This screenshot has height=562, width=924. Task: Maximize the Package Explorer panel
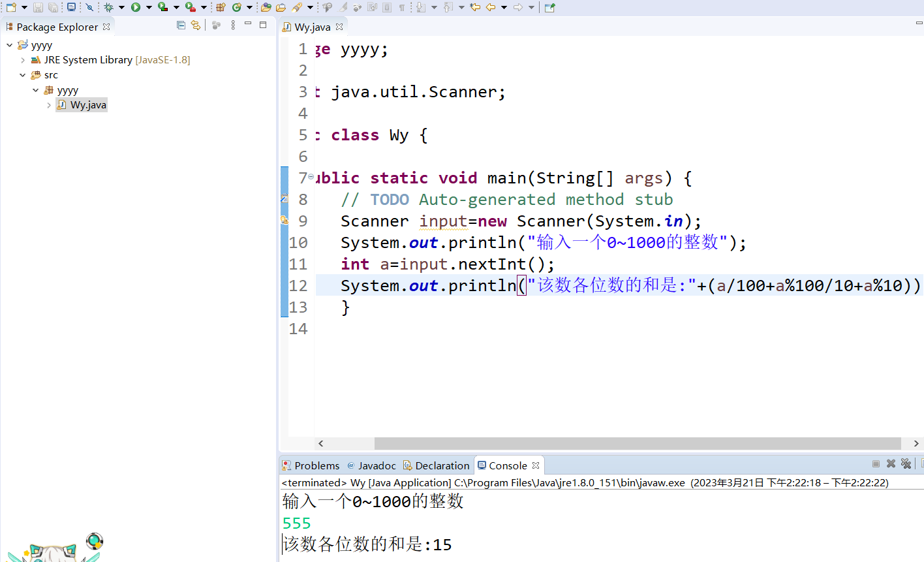click(263, 25)
